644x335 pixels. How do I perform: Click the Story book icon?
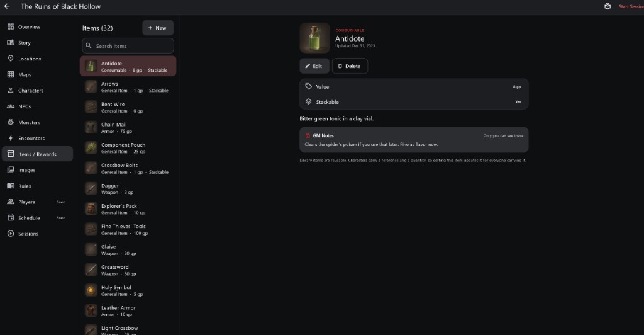(11, 42)
